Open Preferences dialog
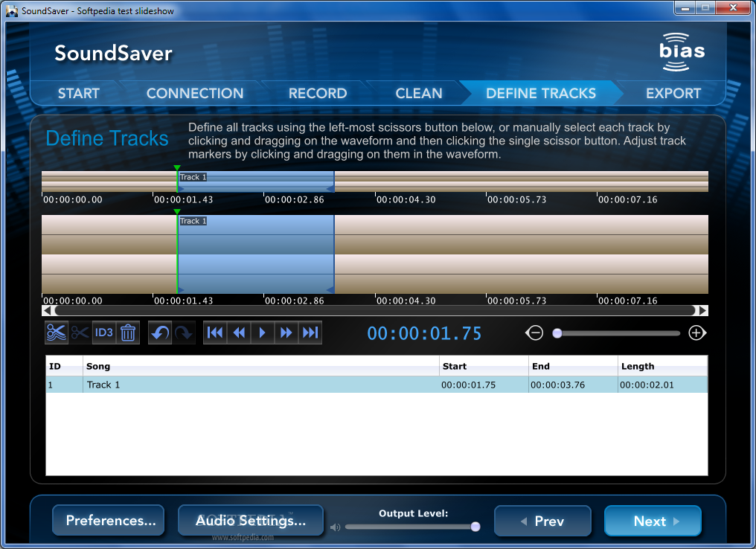Screen dimensions: 756x549 (109, 521)
